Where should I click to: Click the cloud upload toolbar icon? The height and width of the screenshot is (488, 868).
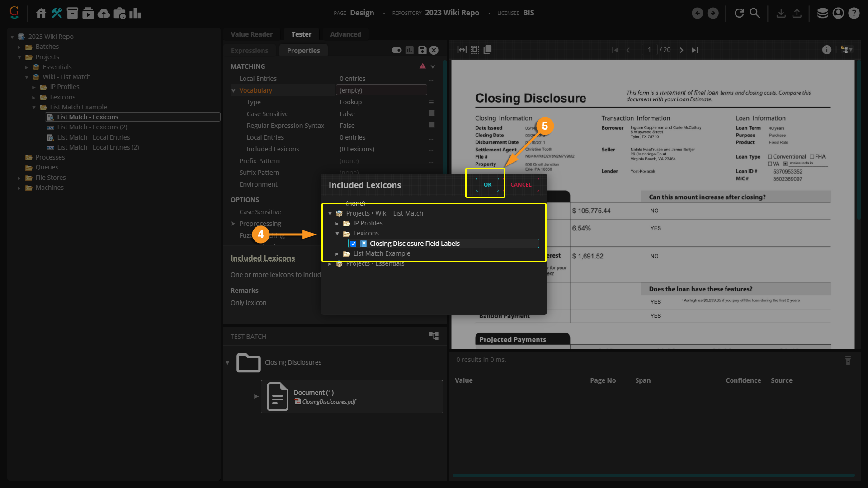coord(104,13)
